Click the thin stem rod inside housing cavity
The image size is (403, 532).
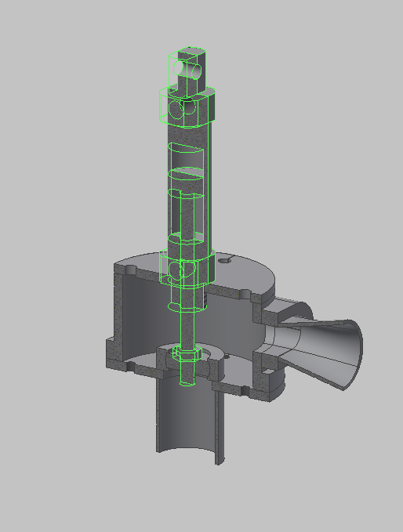(187, 328)
